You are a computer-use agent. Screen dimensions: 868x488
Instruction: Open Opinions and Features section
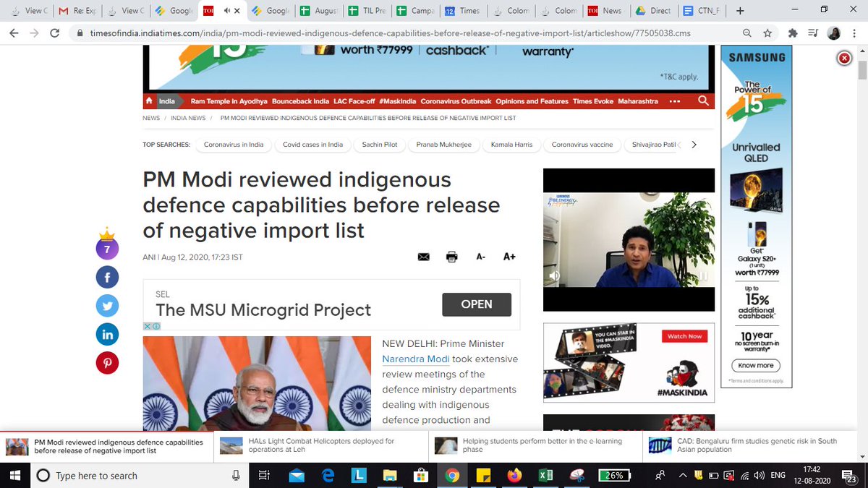pos(532,101)
